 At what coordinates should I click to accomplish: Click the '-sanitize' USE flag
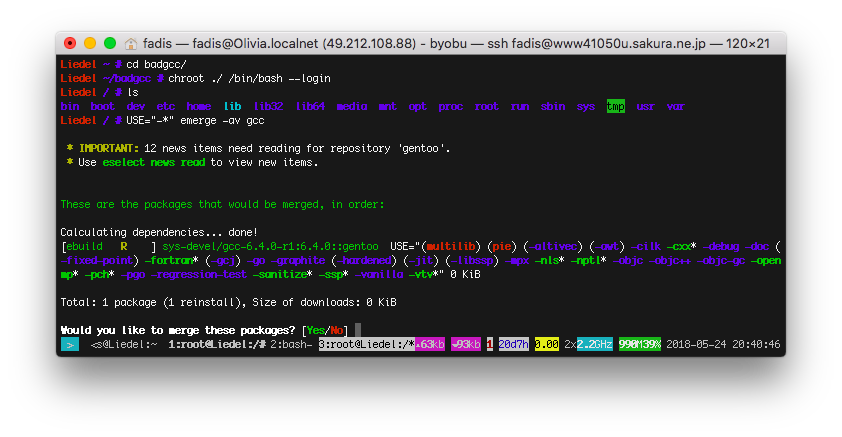pos(280,274)
